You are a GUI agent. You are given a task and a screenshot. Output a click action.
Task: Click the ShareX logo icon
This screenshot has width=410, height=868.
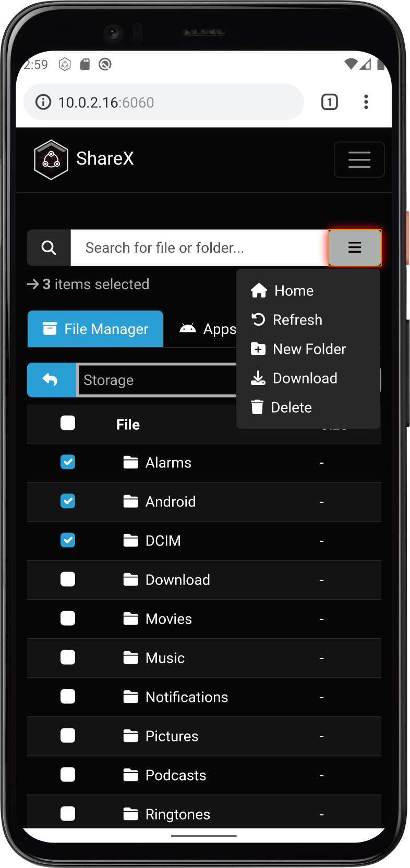(51, 159)
